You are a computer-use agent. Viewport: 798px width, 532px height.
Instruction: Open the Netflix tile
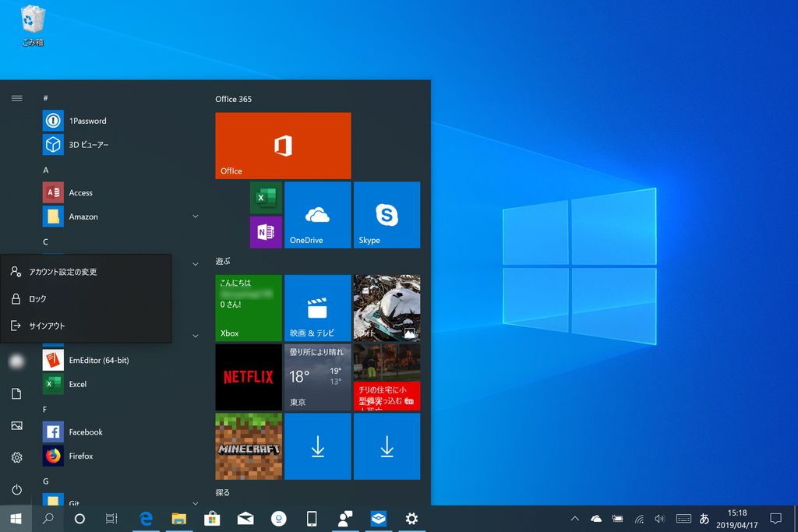tap(249, 377)
